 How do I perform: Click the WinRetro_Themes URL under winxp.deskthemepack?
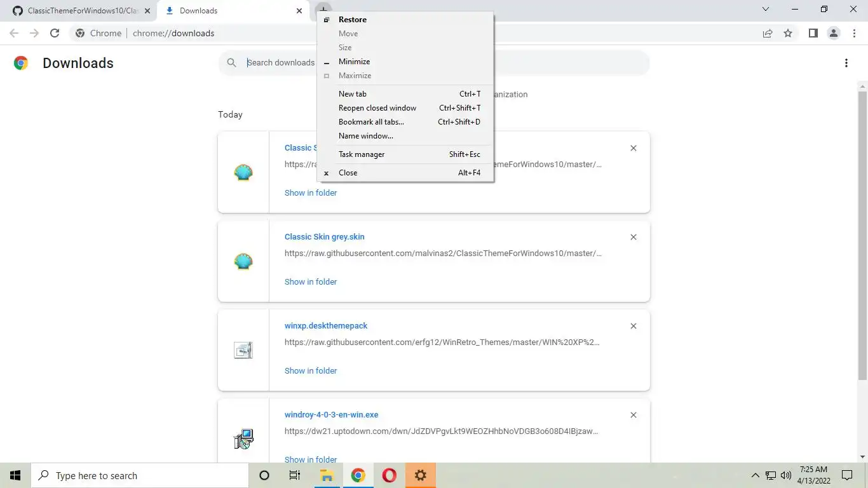442,342
